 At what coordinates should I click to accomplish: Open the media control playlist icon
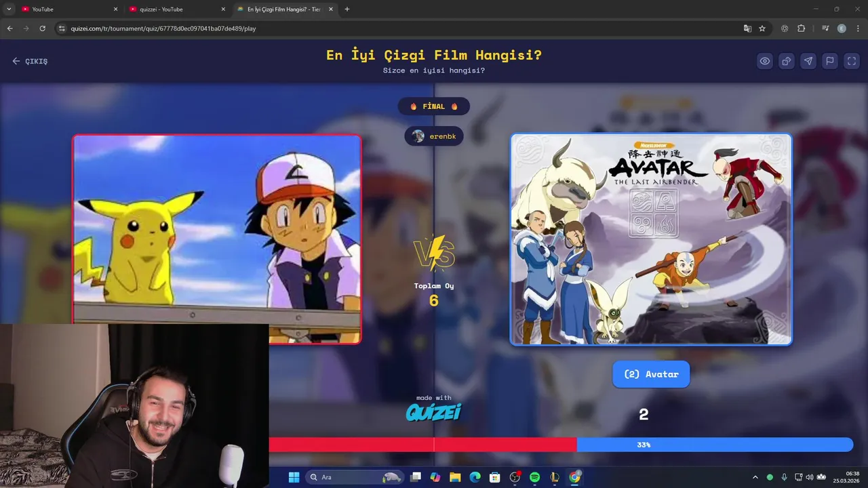pos(825,28)
